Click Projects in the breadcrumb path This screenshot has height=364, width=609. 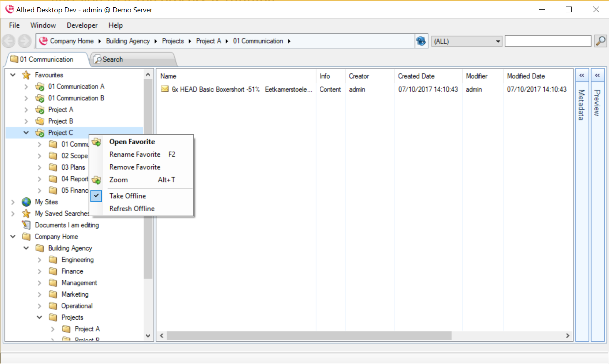(x=173, y=41)
